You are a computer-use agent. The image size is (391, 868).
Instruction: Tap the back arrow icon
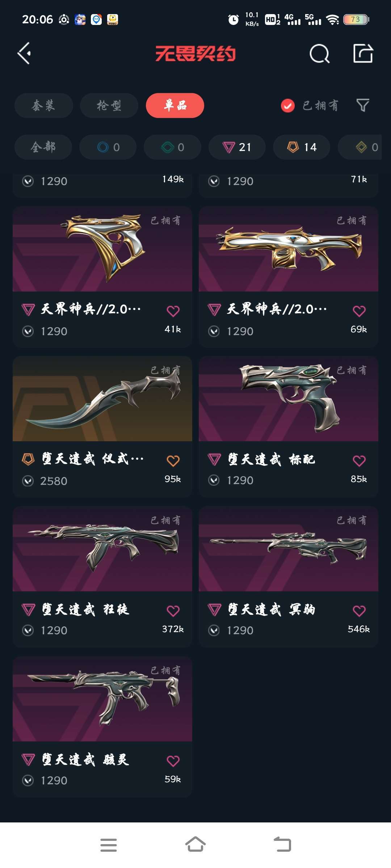pos(24,54)
